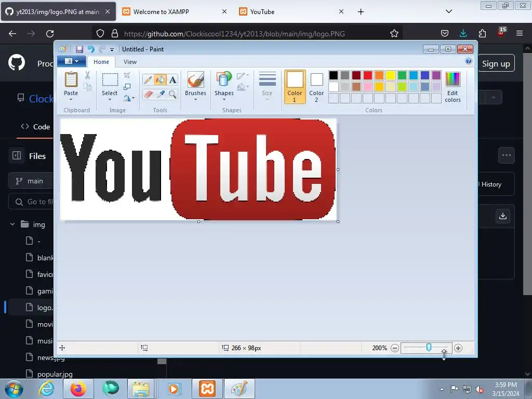The width and height of the screenshot is (532, 399).
Task: Open the Customize Quick Access Toolbar arrow
Action: (x=112, y=49)
